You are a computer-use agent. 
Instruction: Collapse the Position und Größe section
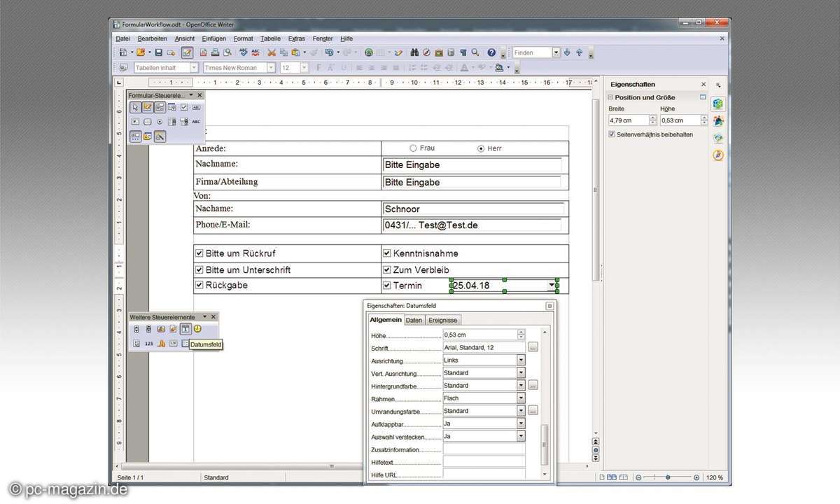tap(610, 97)
